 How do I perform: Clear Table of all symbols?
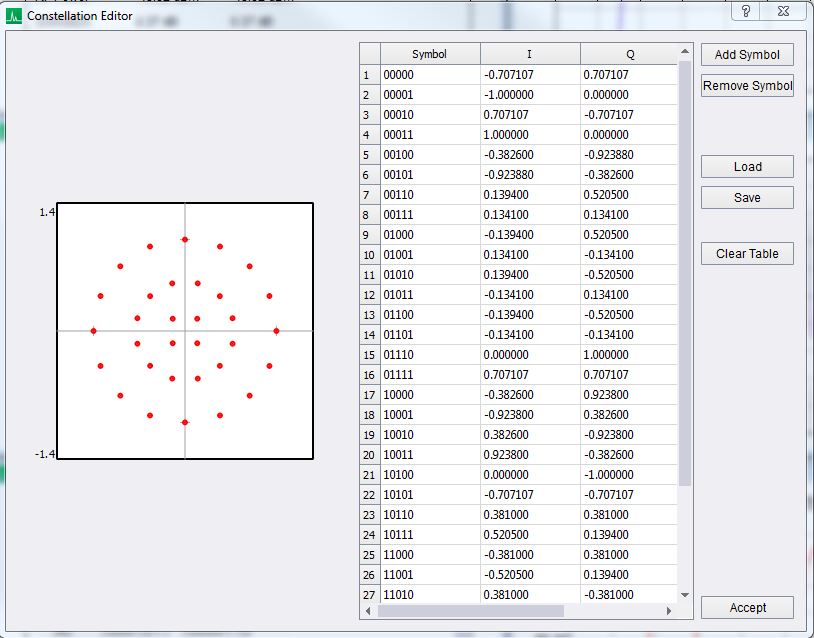point(747,254)
